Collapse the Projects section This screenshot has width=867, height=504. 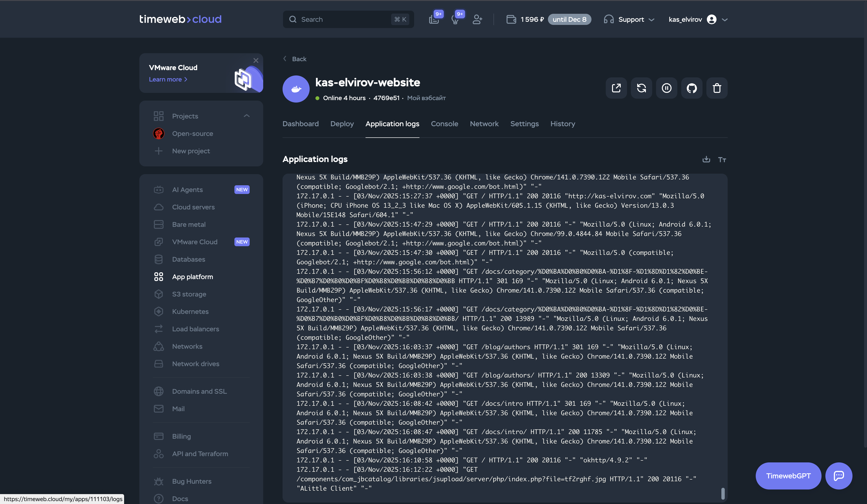247,116
